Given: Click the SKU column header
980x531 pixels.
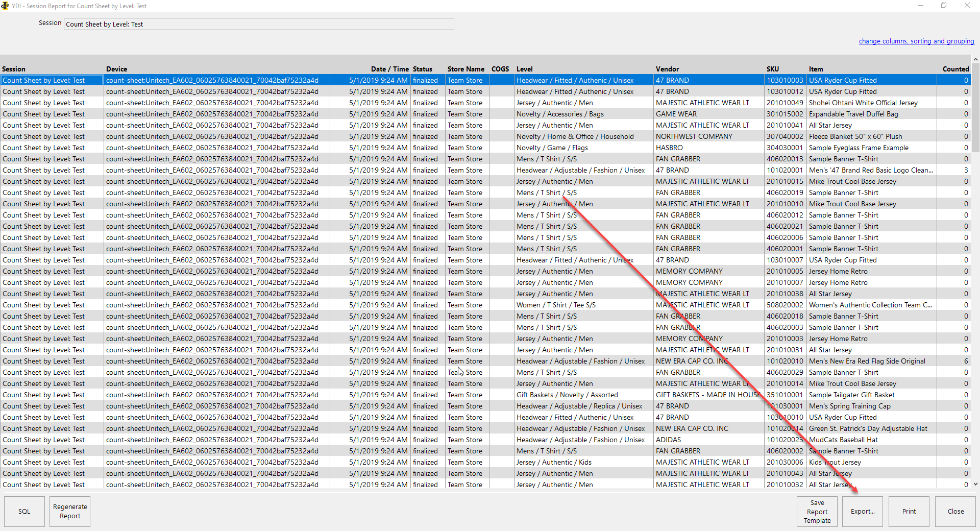Looking at the screenshot, I should pos(773,69).
